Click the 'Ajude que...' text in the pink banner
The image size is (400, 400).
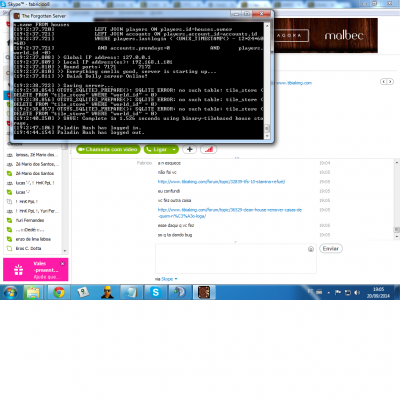coord(47,277)
